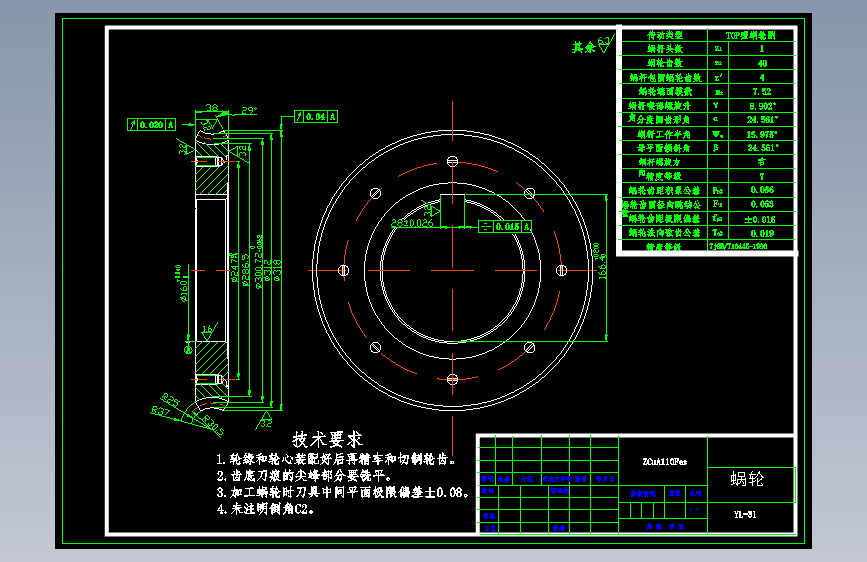Click the γ symbol cell in table
The image size is (867, 562).
pos(716,105)
